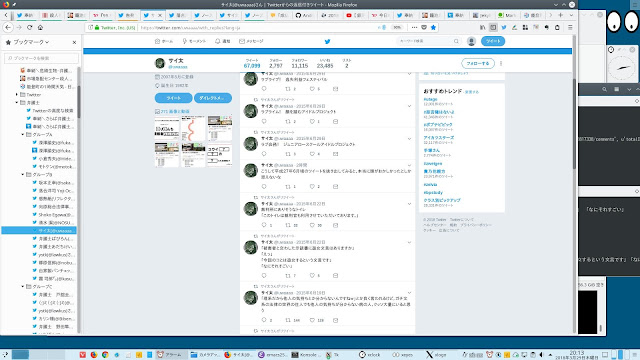Open chevron menu on the 2時間 tweet
The image size is (640, 360).
409,165
